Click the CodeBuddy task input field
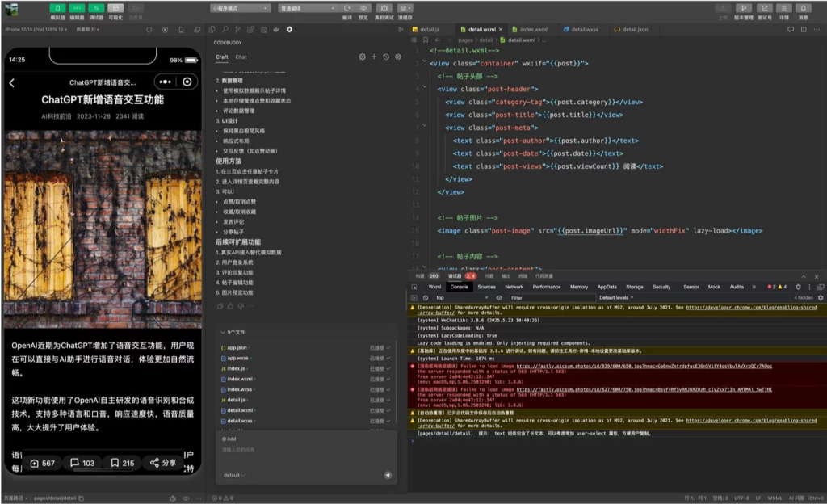Viewport: 827px width, 504px height. pos(306,450)
